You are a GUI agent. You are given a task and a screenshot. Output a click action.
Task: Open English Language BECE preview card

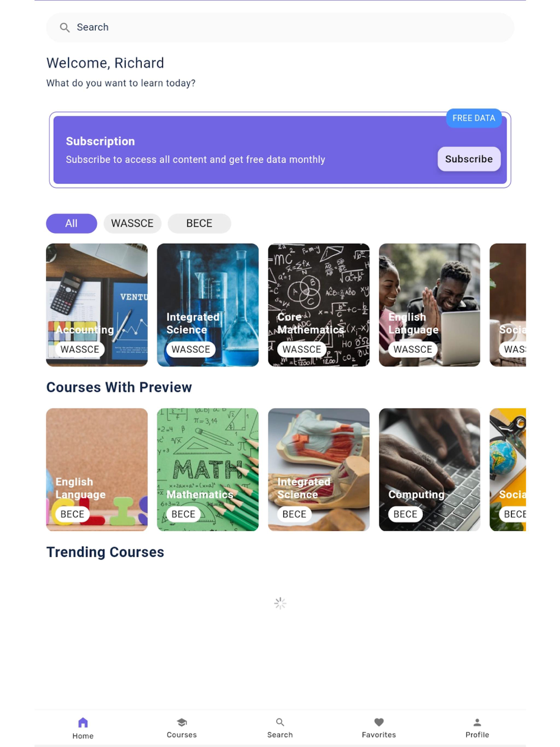click(97, 470)
